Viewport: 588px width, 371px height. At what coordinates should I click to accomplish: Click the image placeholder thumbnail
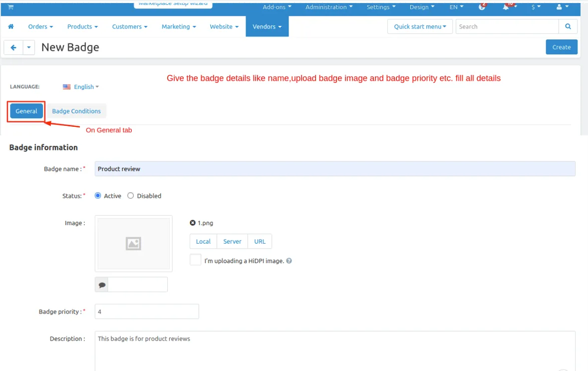pyautogui.click(x=133, y=244)
